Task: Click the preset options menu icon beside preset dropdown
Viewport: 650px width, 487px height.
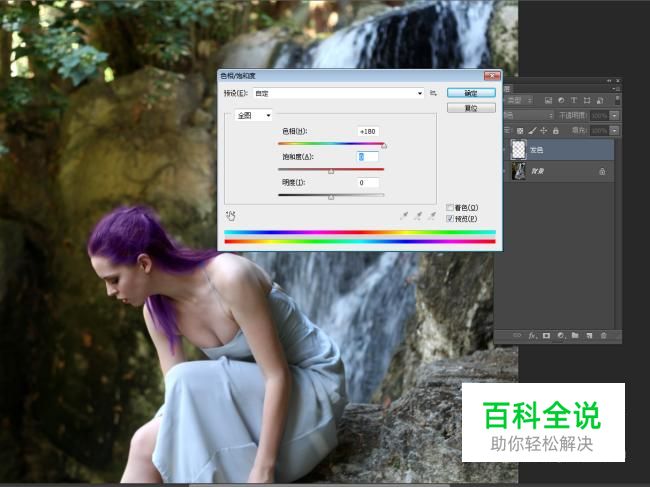Action: [x=434, y=93]
